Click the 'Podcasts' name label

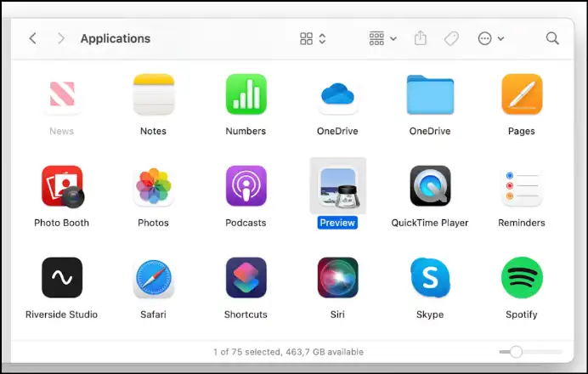pos(246,223)
